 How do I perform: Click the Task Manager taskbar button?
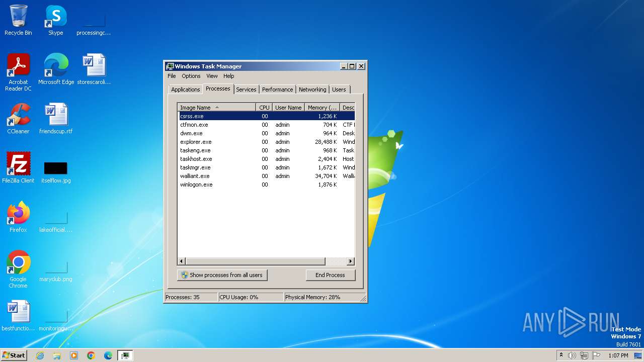[x=125, y=355]
